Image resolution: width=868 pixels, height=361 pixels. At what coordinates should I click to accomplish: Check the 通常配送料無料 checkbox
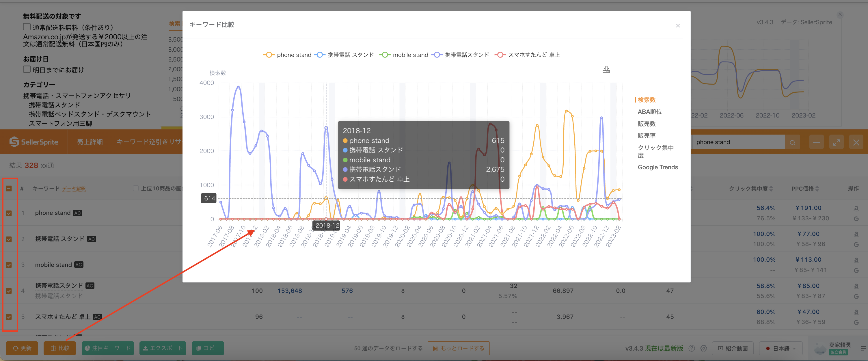click(27, 27)
